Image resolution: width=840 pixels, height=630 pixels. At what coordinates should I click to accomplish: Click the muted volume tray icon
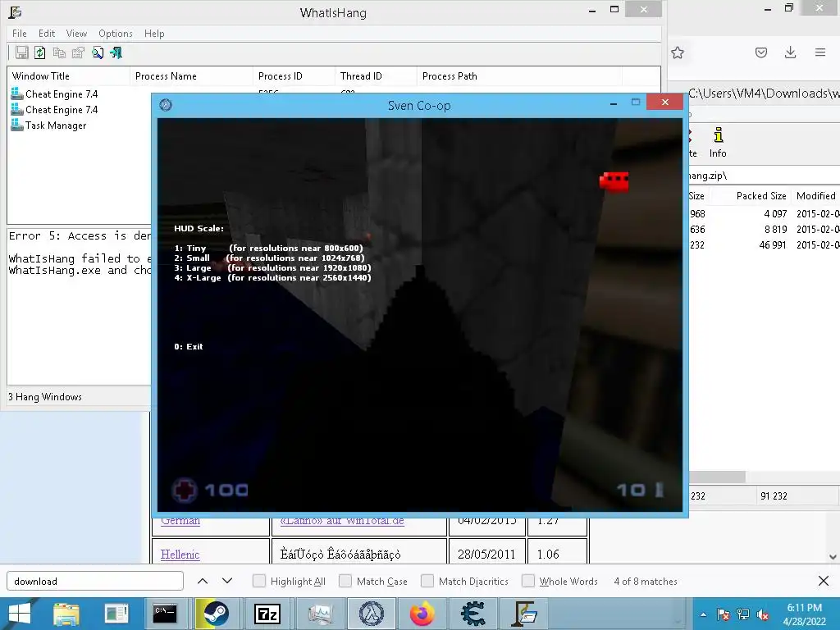763,614
